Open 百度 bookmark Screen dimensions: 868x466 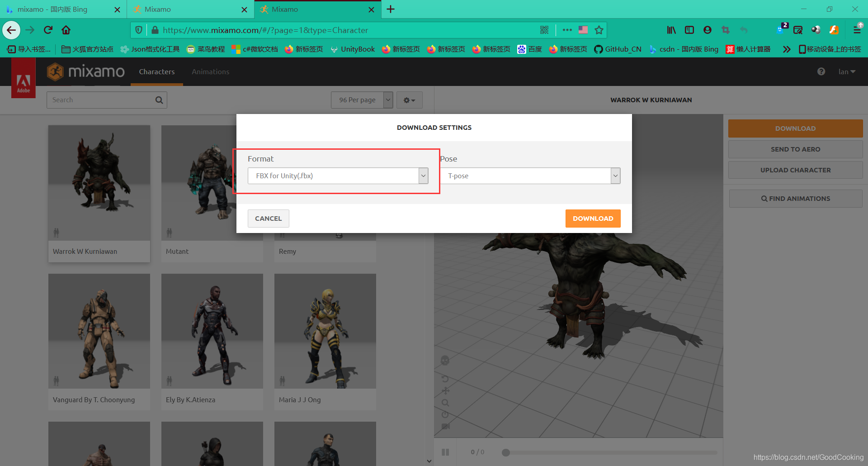530,49
